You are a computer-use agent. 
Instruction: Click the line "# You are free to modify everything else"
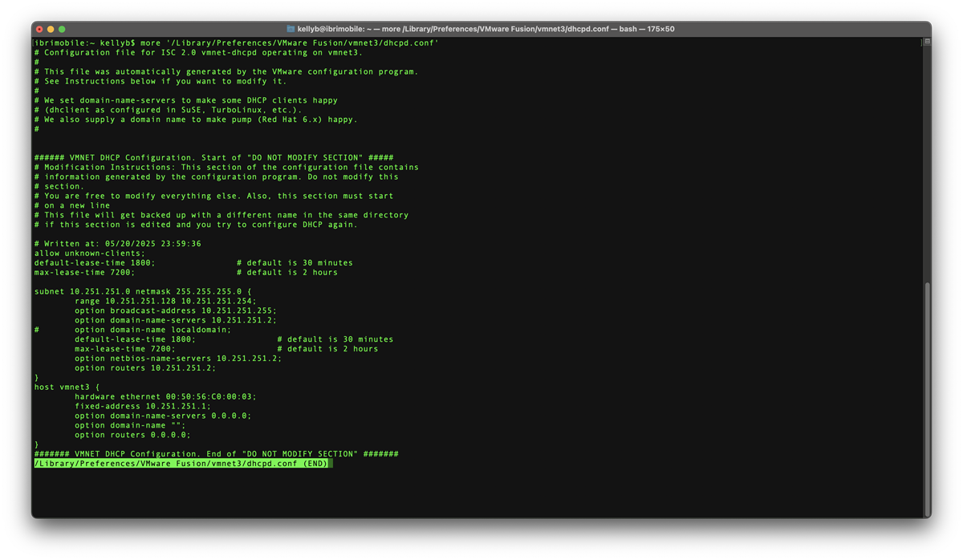pos(214,197)
